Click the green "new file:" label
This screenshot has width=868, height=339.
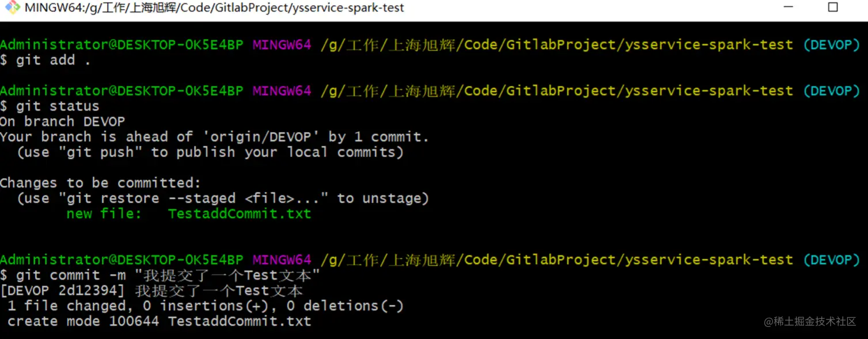pos(104,214)
